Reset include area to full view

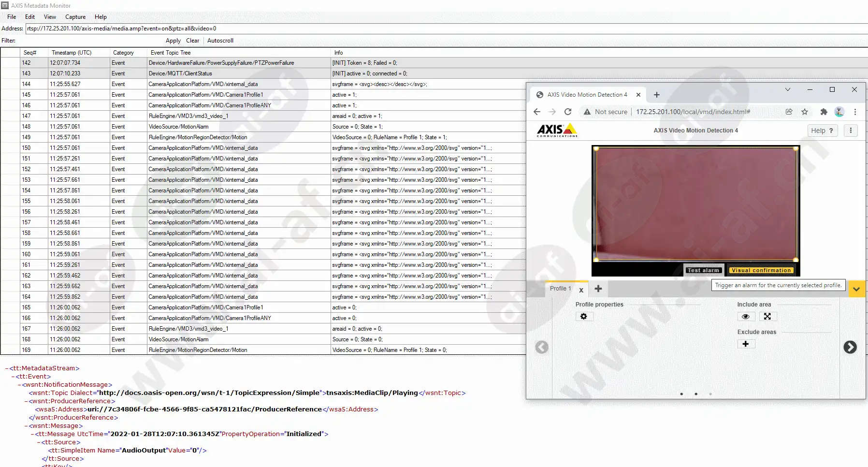[767, 316]
